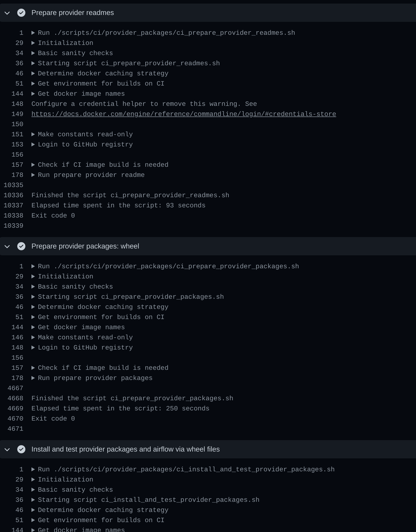This screenshot has height=532, width=416.
Task: Click the success checkmark on Prepare provider packages: wheel
Action: (x=21, y=246)
